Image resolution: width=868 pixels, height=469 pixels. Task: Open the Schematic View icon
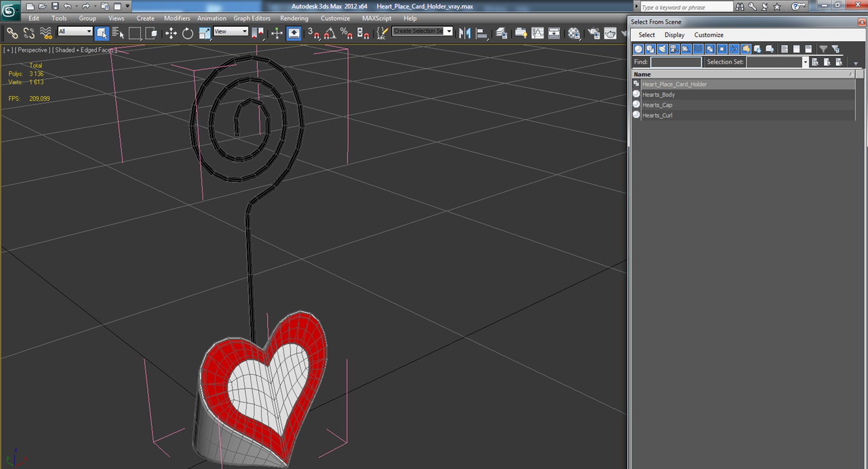[554, 33]
